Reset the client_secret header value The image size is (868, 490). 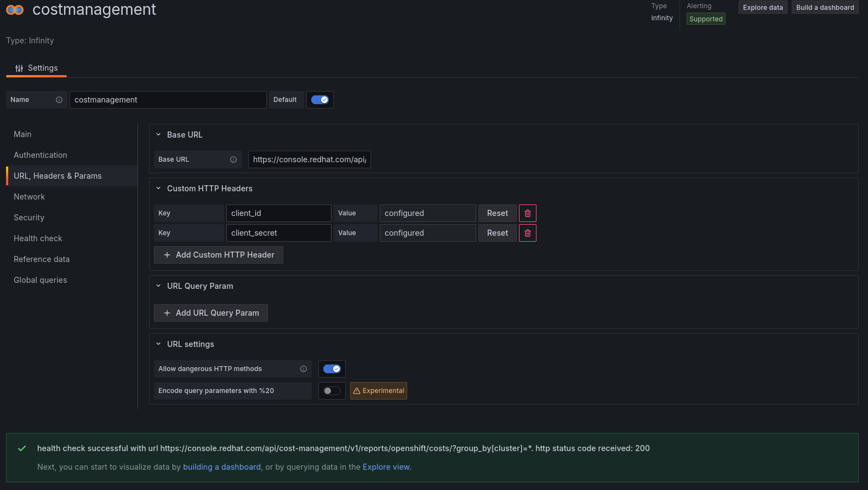pyautogui.click(x=498, y=233)
